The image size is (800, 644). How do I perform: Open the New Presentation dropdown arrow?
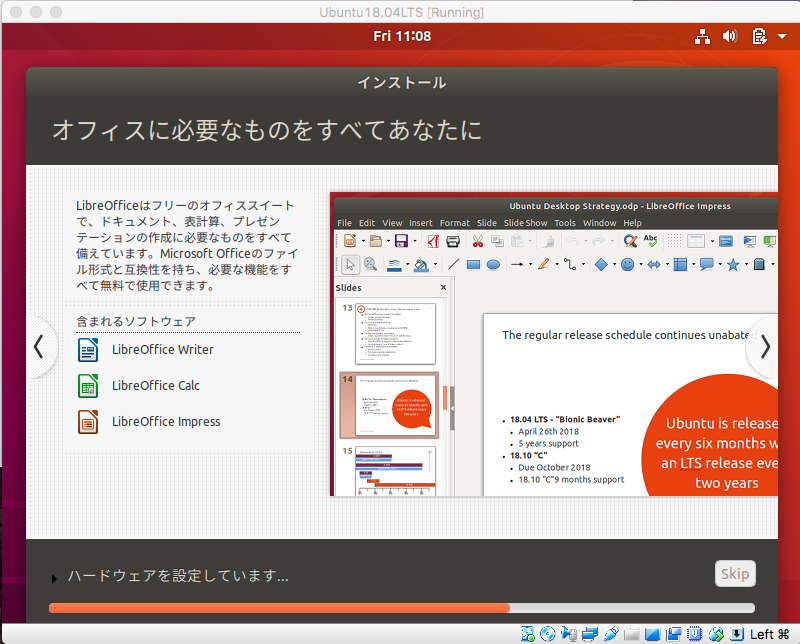[363, 241]
